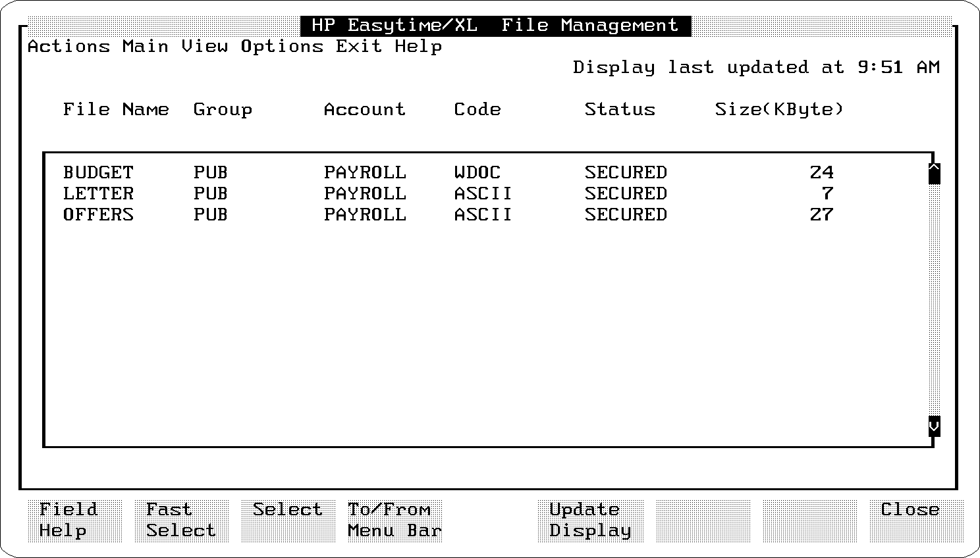Select the OFFERS file row
980x558 pixels.
pyautogui.click(x=98, y=215)
